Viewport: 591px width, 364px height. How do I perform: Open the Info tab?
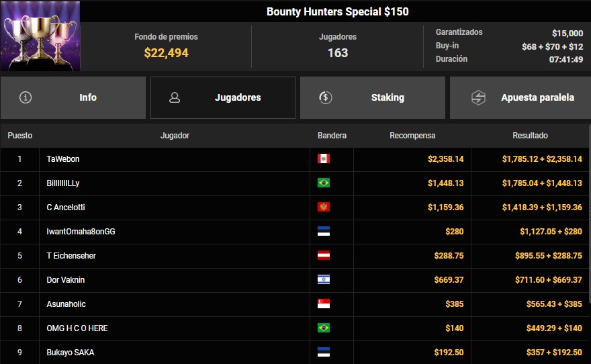click(73, 97)
